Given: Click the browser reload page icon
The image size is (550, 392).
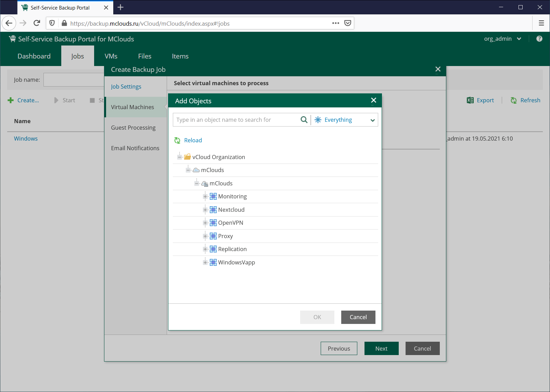Looking at the screenshot, I should 37,23.
